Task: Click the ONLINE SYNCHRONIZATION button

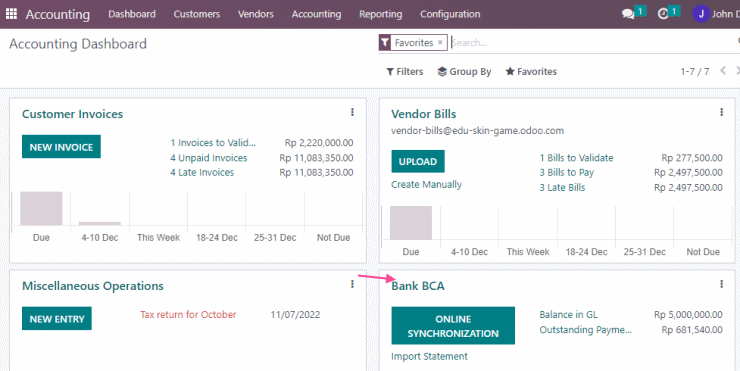Action: tap(453, 326)
